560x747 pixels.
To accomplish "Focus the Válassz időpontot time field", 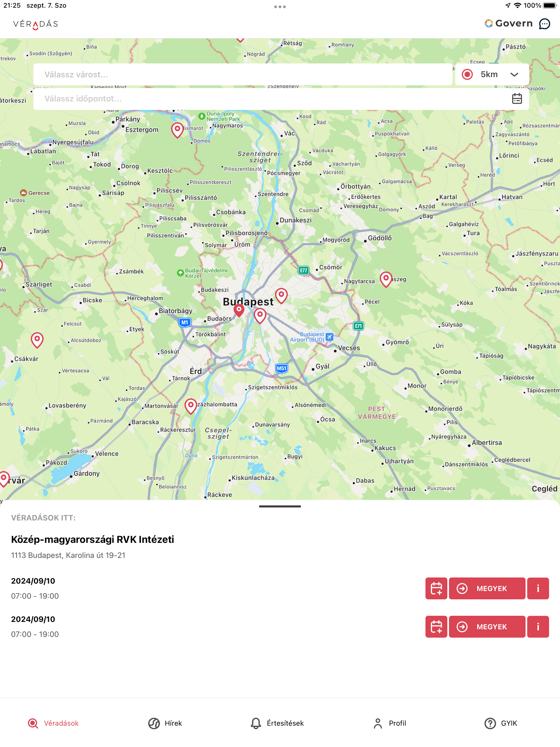I will [281, 99].
